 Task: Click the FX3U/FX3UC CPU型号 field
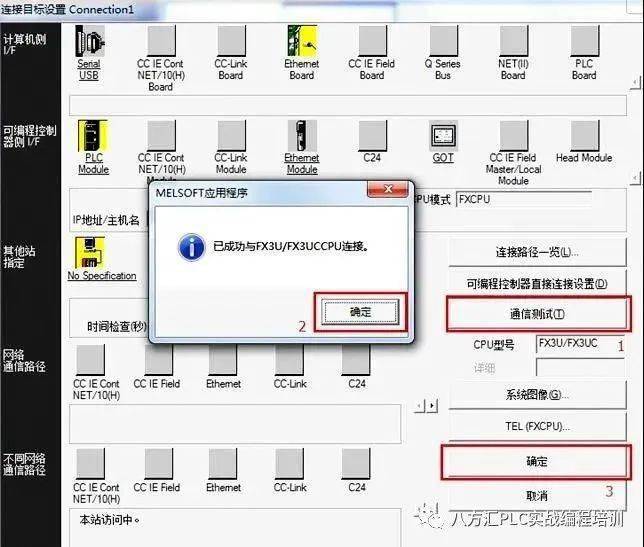coord(580,344)
